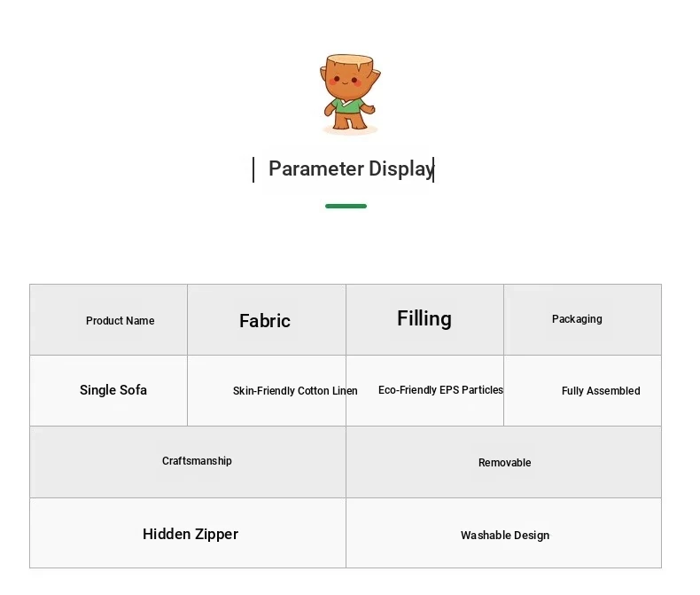Click the Washable Design cell
This screenshot has height=595, width=700.
[x=503, y=534]
